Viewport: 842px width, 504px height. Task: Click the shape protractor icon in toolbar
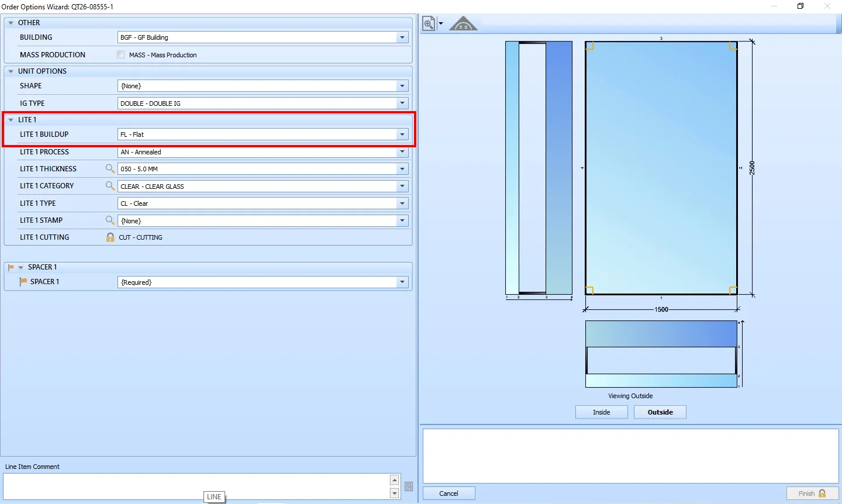tap(463, 24)
